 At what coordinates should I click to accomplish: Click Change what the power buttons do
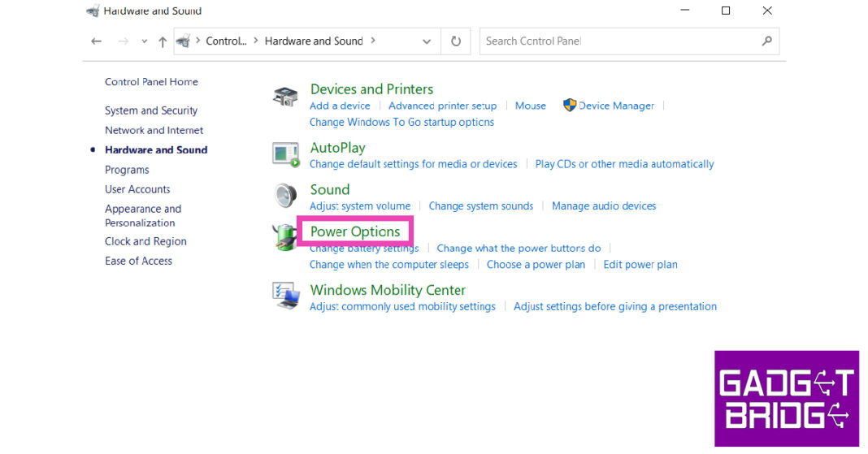(519, 249)
